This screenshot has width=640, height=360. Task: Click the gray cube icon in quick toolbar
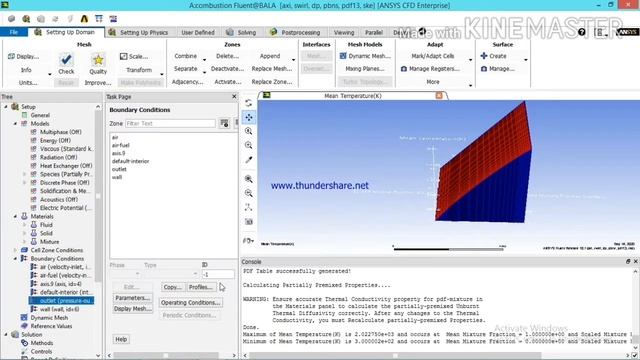(11, 19)
